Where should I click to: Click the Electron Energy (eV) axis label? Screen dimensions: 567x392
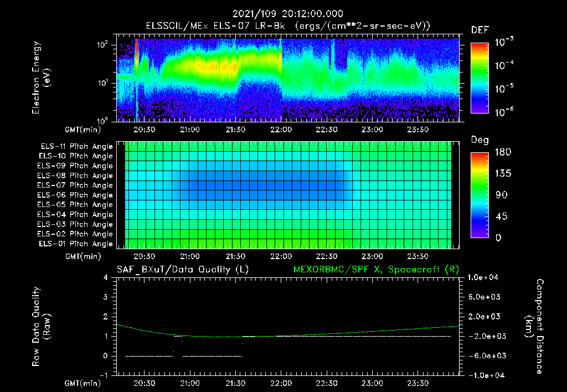pyautogui.click(x=41, y=78)
